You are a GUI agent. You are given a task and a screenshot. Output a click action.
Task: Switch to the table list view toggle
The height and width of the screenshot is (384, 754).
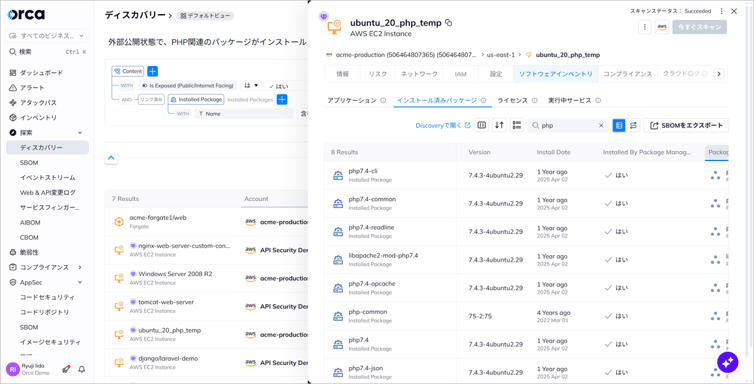(x=619, y=125)
